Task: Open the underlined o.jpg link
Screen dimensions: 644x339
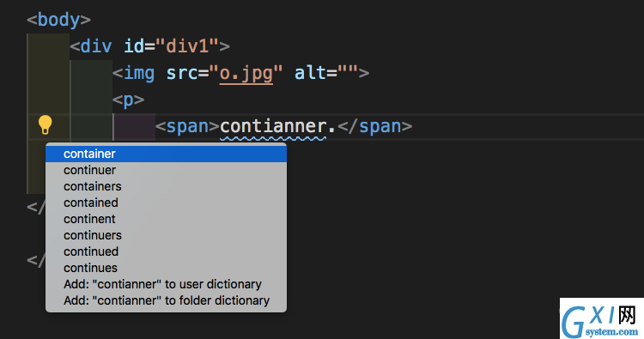Action: tap(246, 73)
